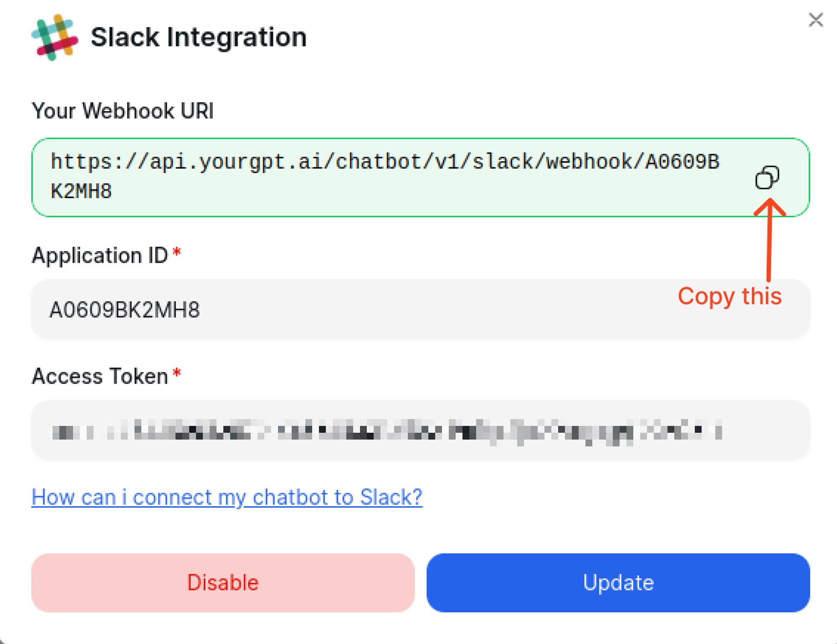Click the close dialog icon
Image resolution: width=837 pixels, height=644 pixels.
click(x=817, y=20)
